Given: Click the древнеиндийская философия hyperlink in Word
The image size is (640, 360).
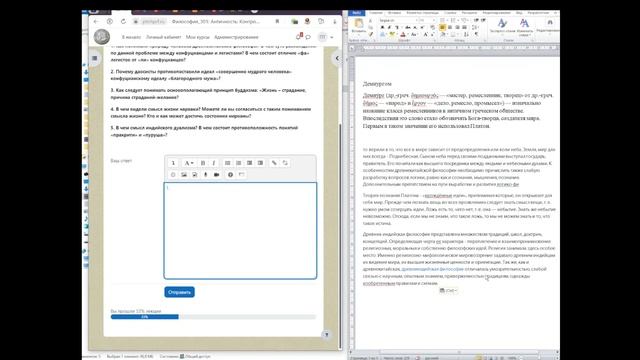Looking at the screenshot, I should click(x=432, y=269).
